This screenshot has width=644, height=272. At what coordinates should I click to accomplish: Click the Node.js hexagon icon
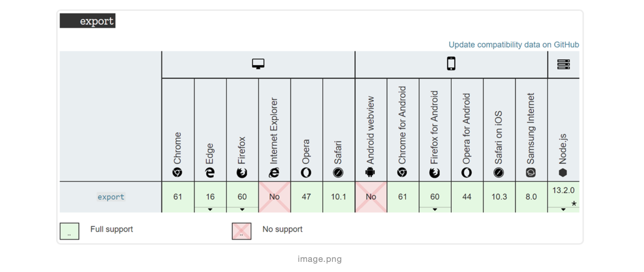pyautogui.click(x=563, y=172)
